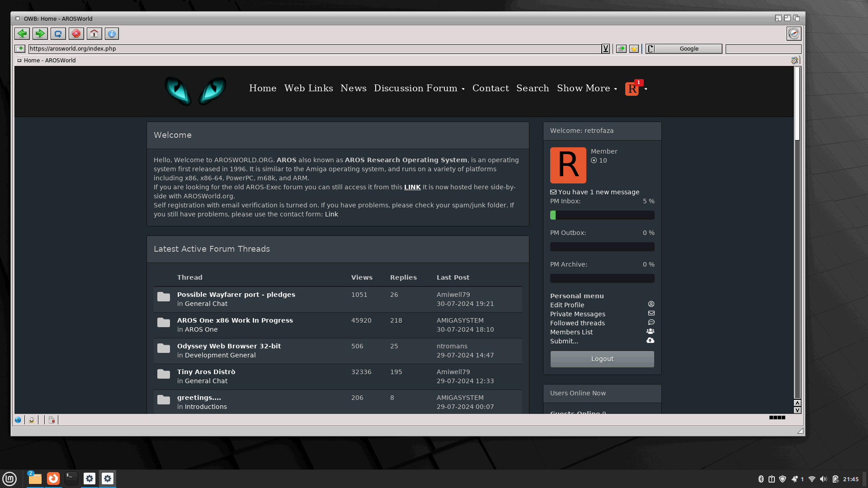Focus the search text field beside Google
Image resolution: width=868 pixels, height=488 pixels.
763,49
